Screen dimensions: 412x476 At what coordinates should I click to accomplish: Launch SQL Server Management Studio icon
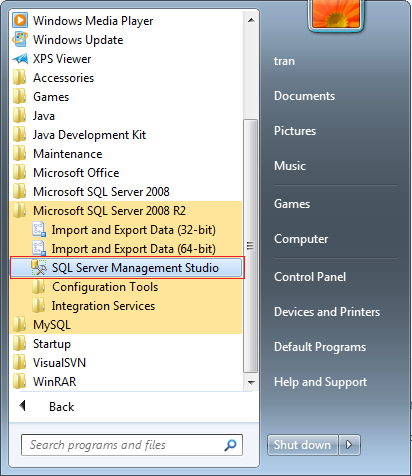[x=39, y=268]
